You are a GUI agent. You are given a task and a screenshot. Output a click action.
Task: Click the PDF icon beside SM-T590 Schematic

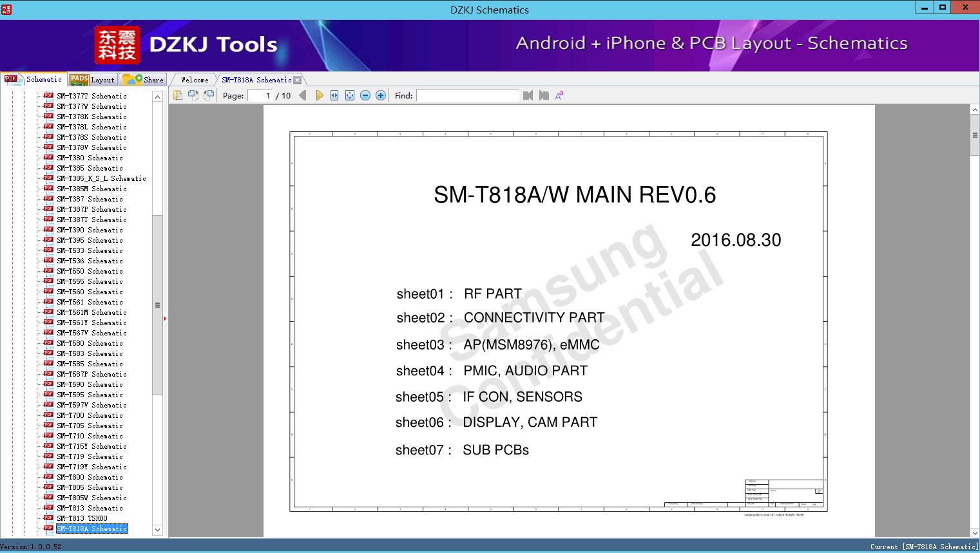[48, 384]
